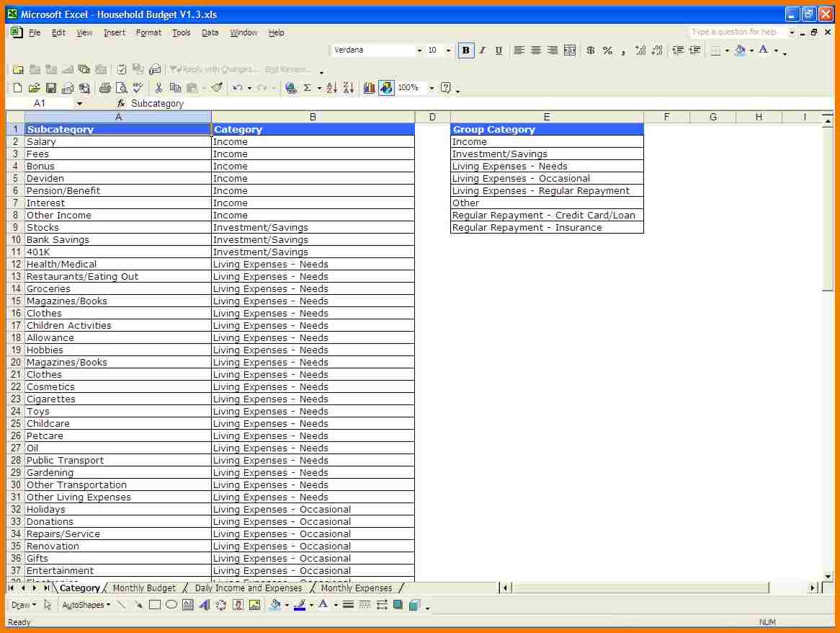Click the Draw button on Drawing toolbar
840x633 pixels.
coord(23,605)
